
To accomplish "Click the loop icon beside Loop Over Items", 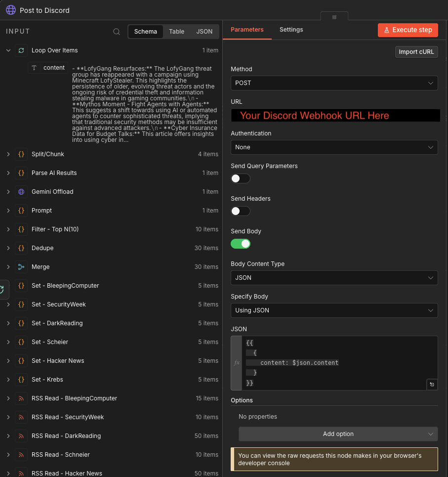I will point(20,50).
